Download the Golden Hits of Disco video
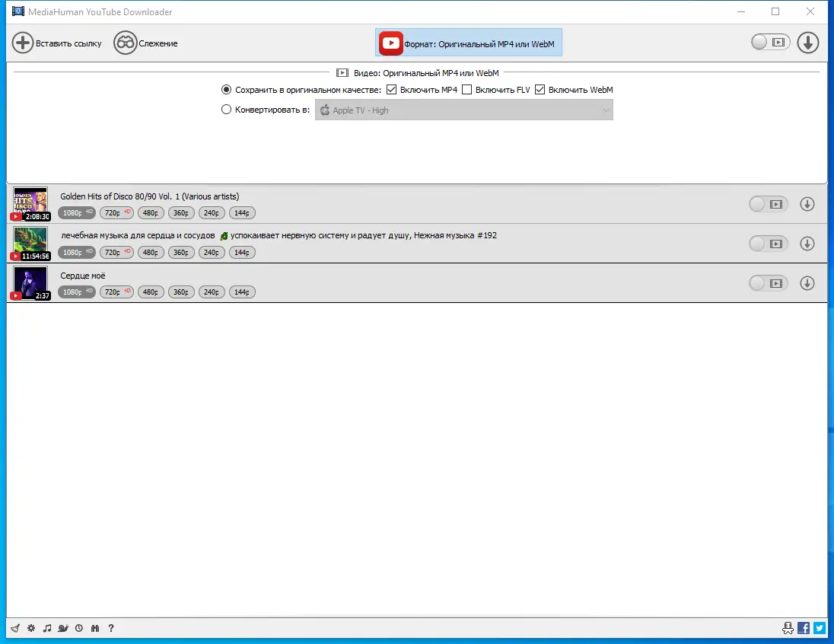The image size is (834, 644). [x=807, y=204]
